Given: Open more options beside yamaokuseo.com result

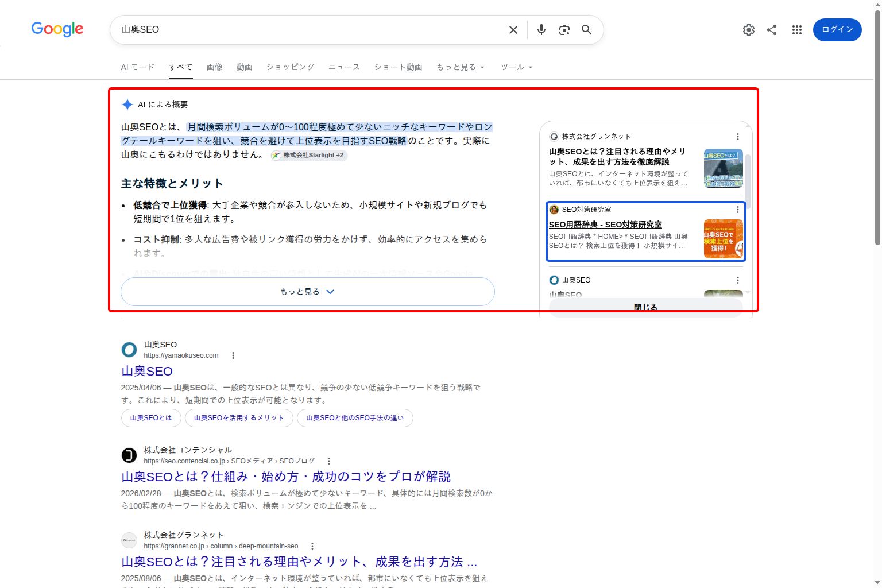Looking at the screenshot, I should (233, 355).
